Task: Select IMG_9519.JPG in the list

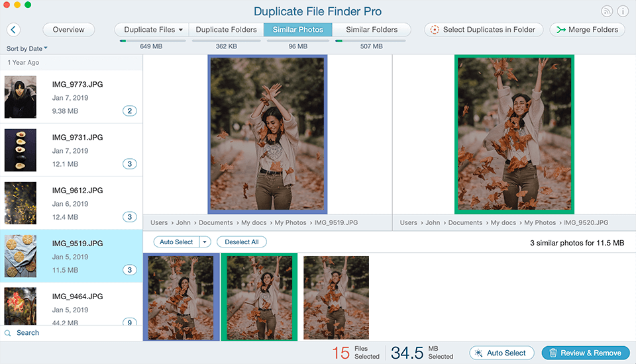Action: click(x=72, y=256)
